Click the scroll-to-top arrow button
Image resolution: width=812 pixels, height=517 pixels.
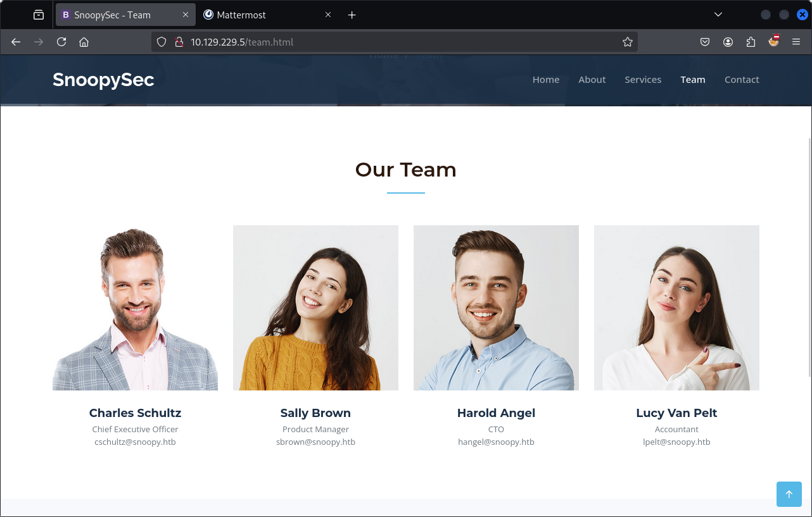point(789,494)
